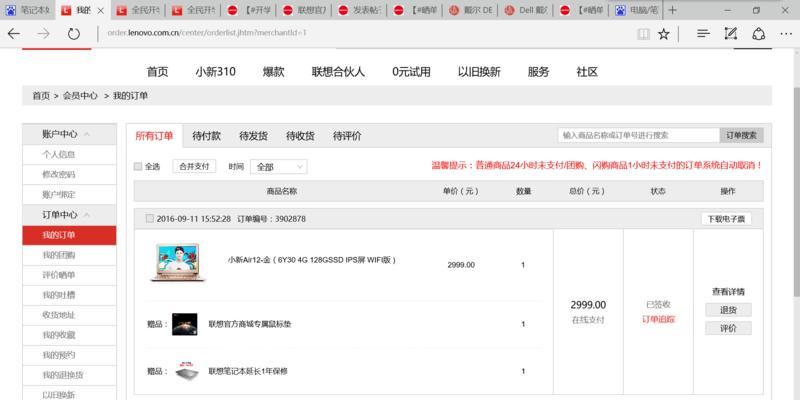
Task: Click 会员中心 in the breadcrumb
Action: (x=80, y=95)
